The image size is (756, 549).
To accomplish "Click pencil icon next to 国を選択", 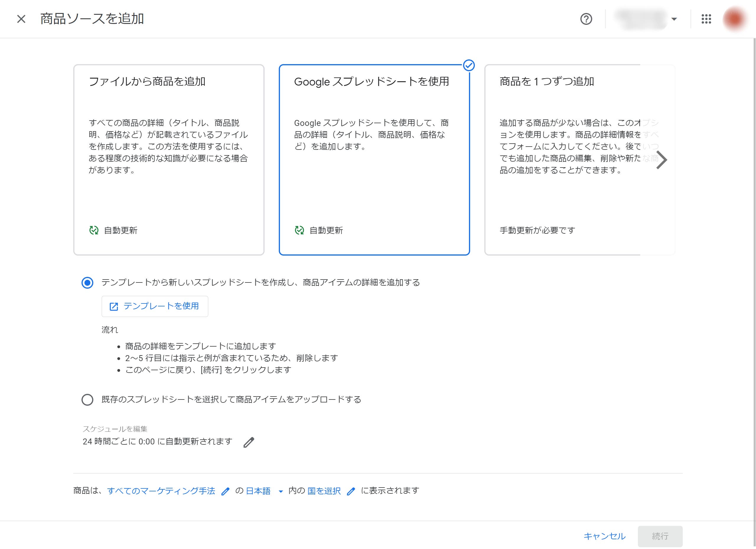I will coord(351,491).
